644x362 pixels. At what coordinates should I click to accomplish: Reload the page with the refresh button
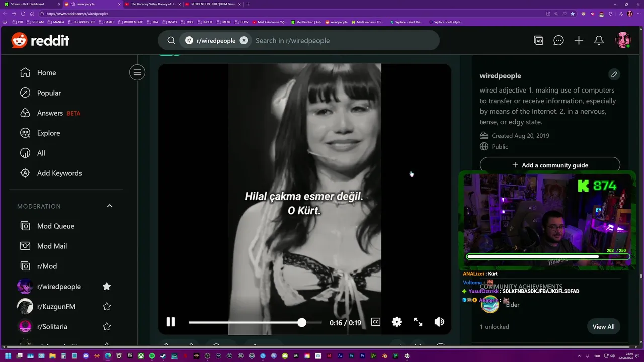point(23,14)
